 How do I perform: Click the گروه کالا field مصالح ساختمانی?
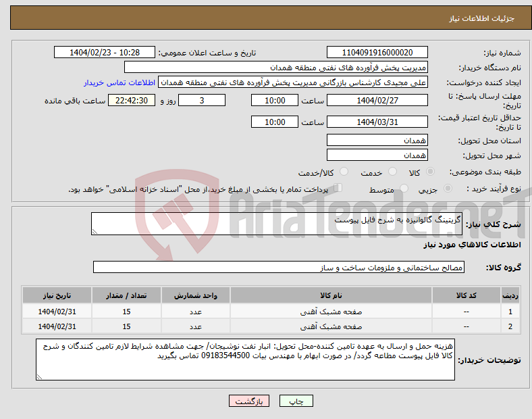click(x=279, y=267)
